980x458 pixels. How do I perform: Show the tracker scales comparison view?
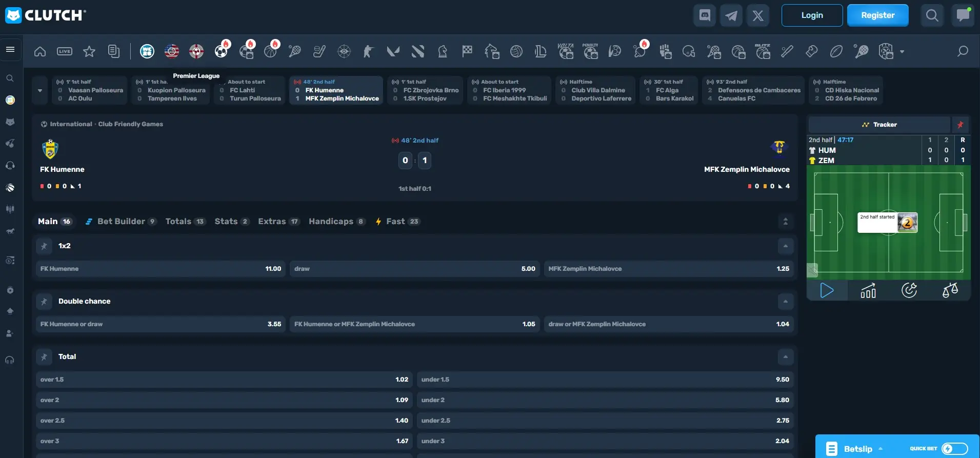(950, 291)
